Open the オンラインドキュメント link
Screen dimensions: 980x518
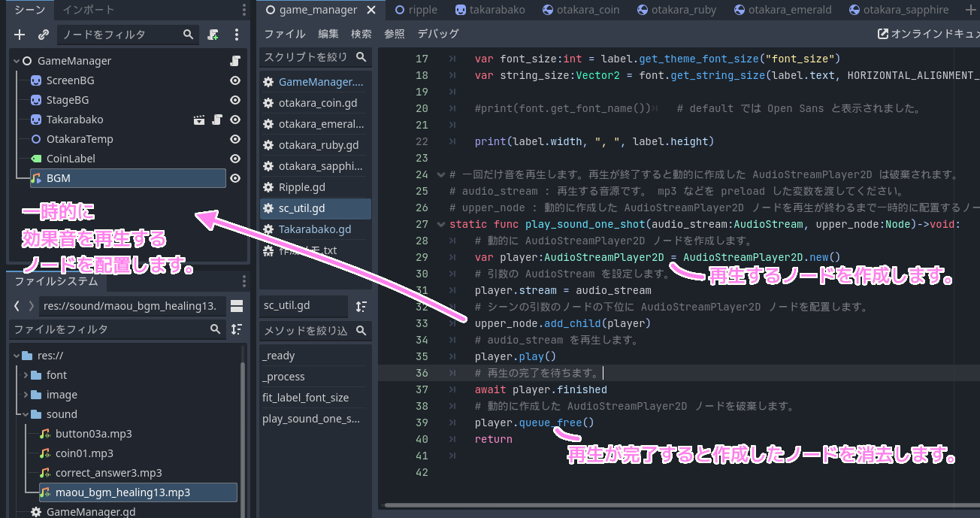(x=939, y=33)
